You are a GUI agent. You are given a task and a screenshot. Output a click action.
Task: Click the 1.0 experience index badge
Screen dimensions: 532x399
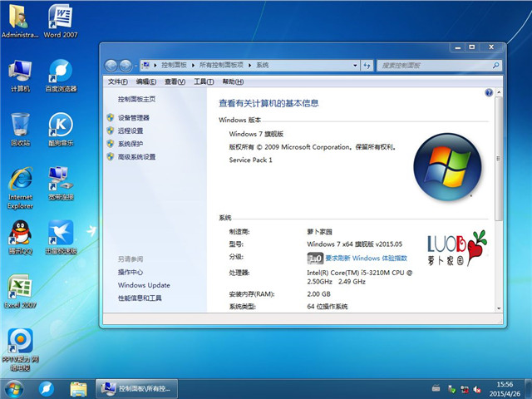(315, 259)
